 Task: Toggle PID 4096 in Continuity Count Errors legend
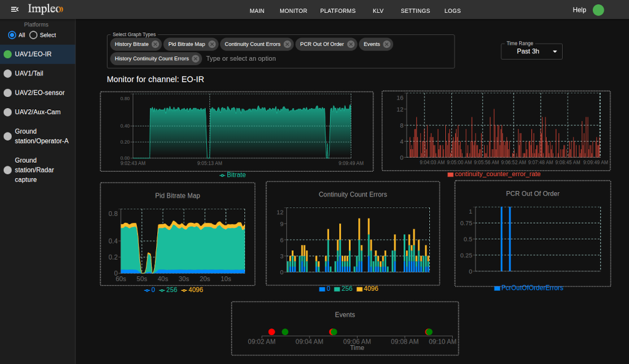click(x=367, y=288)
